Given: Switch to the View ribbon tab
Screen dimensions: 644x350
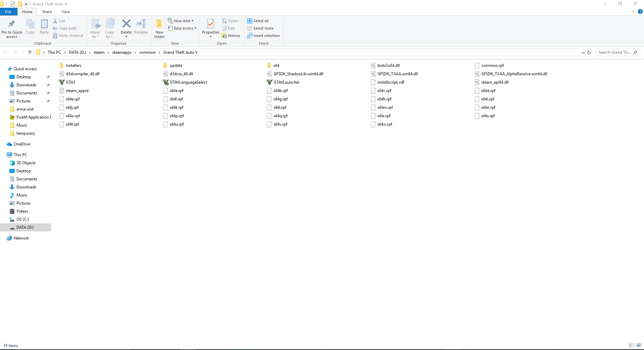Looking at the screenshot, I should pyautogui.click(x=66, y=12).
